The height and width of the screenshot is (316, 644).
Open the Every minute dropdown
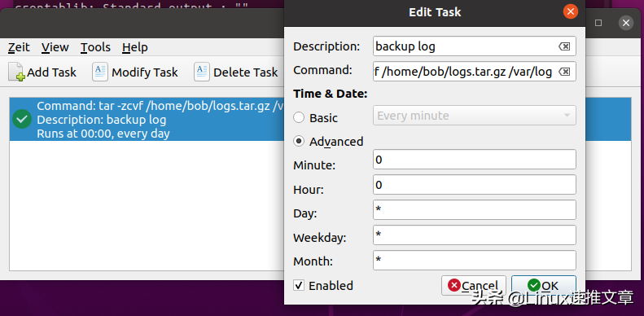(475, 116)
